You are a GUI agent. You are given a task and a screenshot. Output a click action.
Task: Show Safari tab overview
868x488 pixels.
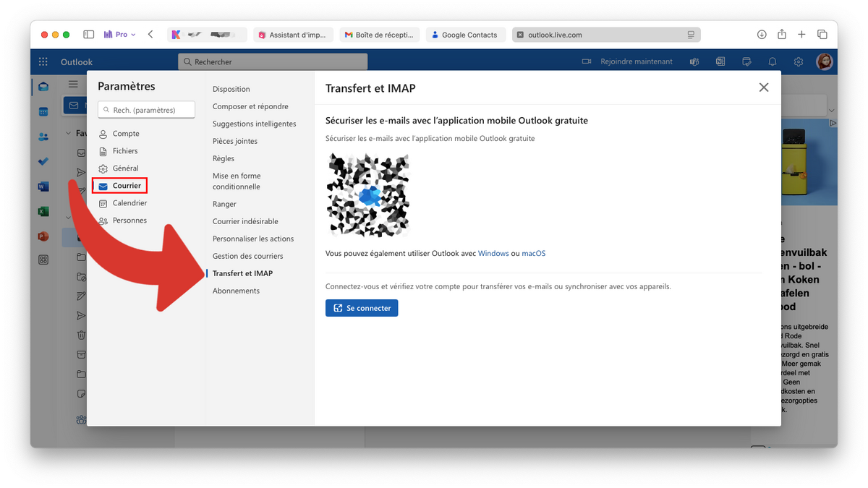822,35
